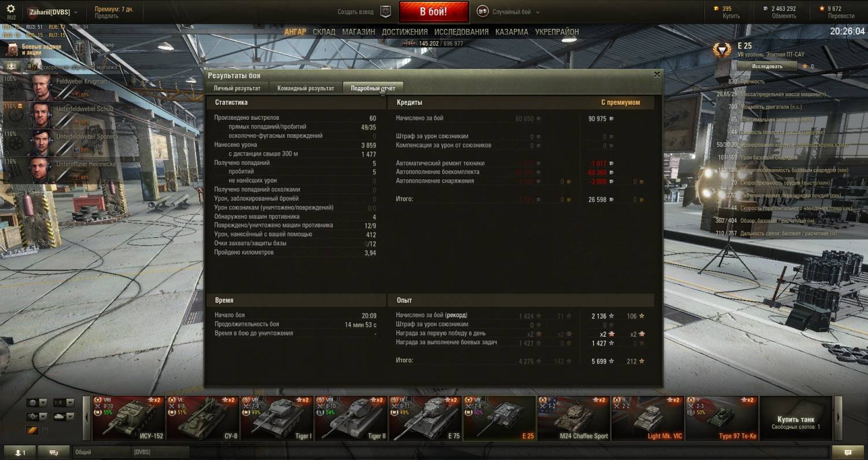Open ИССЛЕДОВАНИЯ menu section
The width and height of the screenshot is (868, 460).
(x=461, y=32)
